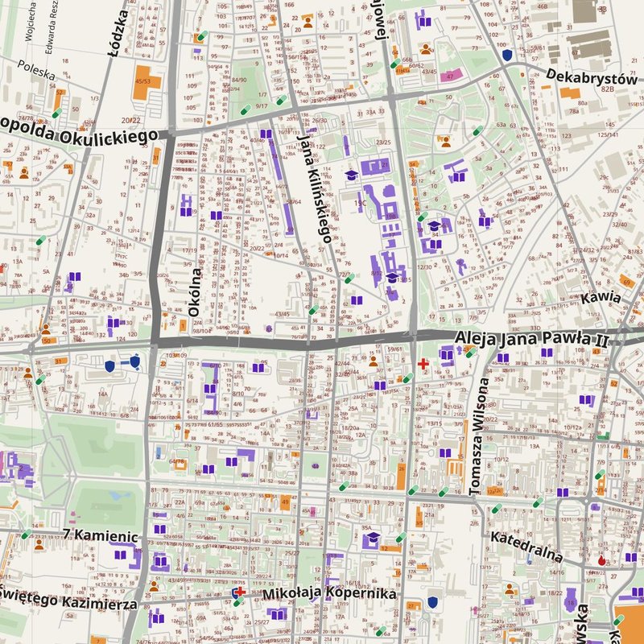Image resolution: width=644 pixels, height=644 pixels.
Task: Click the building number label 19C
Action: point(360,203)
